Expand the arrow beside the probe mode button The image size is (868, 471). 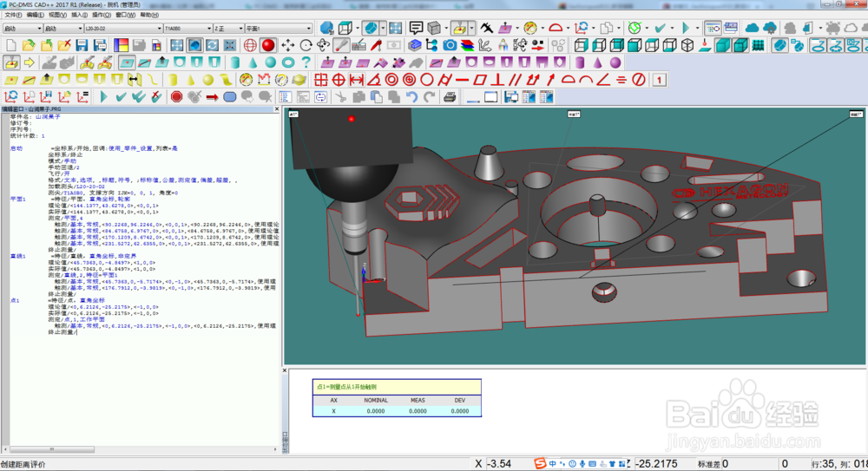(471, 28)
